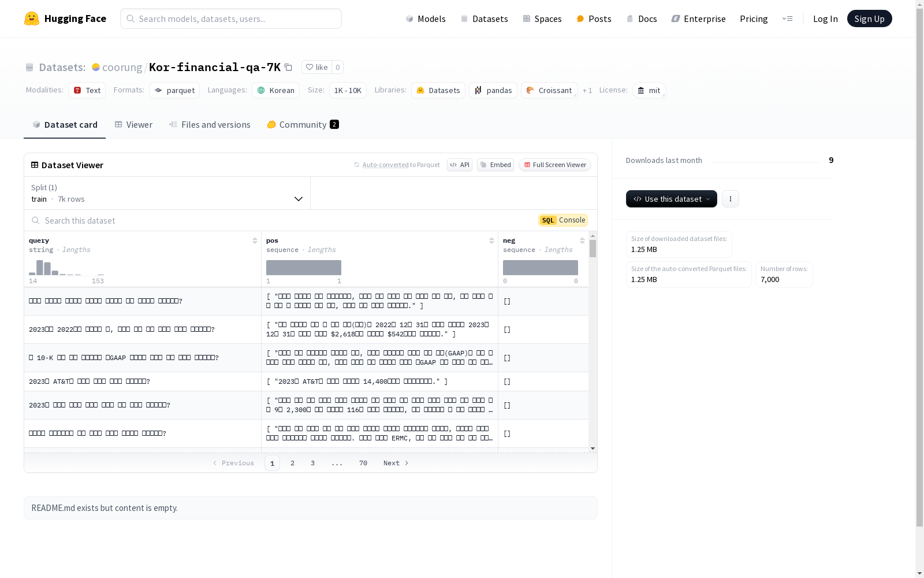Go to Spaces
Viewport: 924px width, 578px height.
coord(542,18)
